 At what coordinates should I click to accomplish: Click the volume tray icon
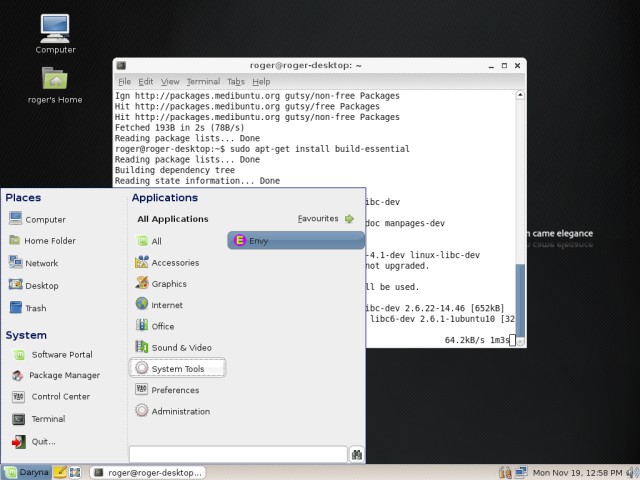632,473
